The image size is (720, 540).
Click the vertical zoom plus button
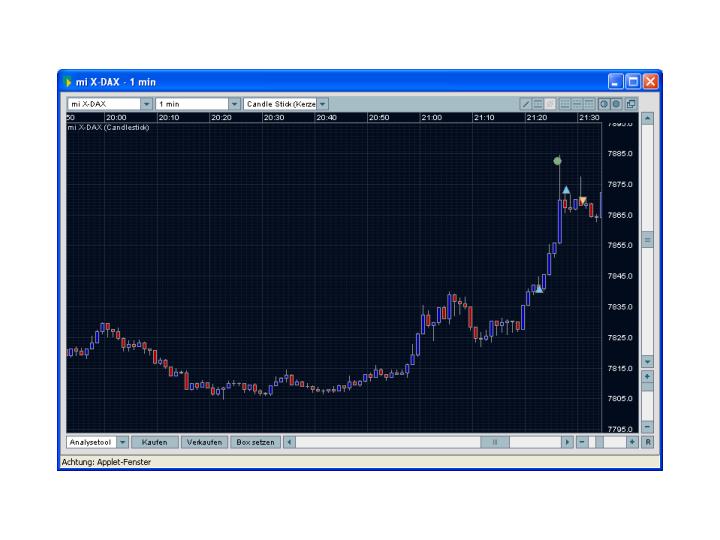[x=647, y=376]
